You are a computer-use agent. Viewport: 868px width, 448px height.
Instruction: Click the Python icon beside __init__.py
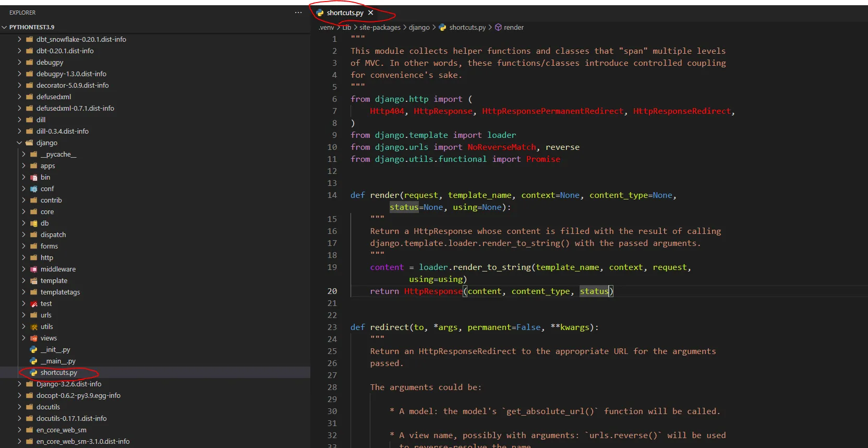point(34,350)
